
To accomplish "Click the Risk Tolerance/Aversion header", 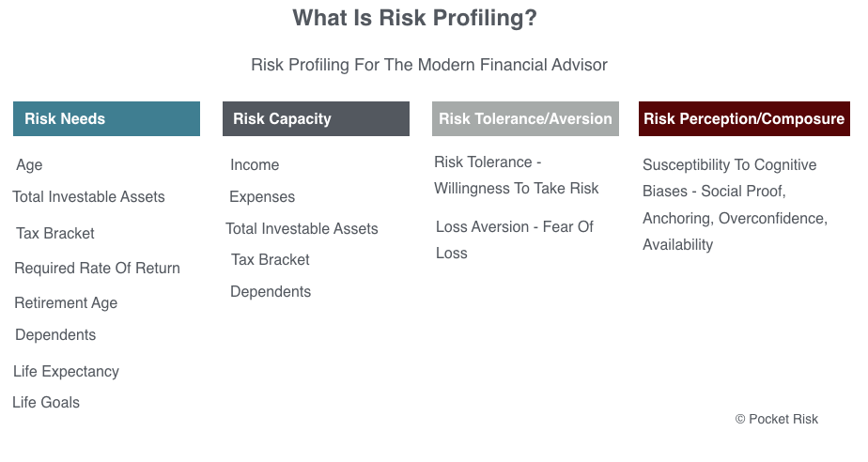I will click(x=525, y=118).
